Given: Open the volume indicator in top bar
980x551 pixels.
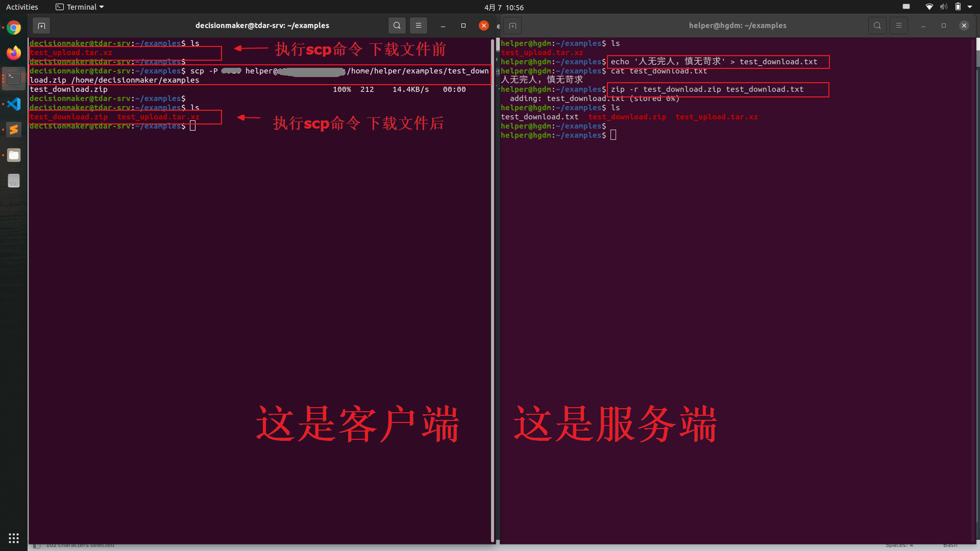Looking at the screenshot, I should (x=944, y=7).
